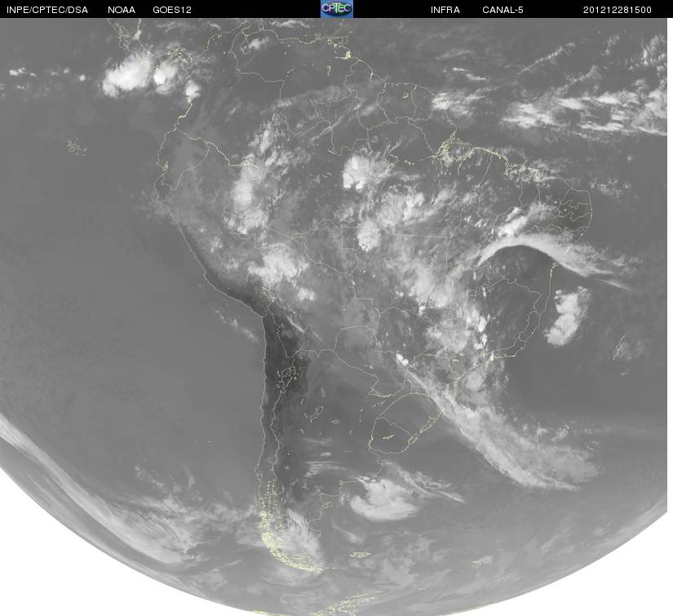
Task: Click the CPTEC logo in header
Action: 337,9
